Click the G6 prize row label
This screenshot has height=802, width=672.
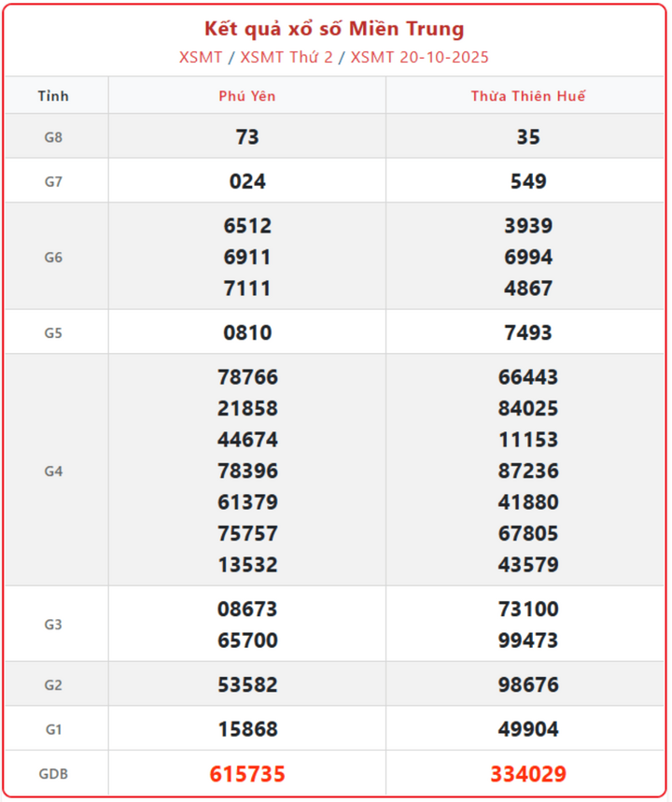click(53, 257)
